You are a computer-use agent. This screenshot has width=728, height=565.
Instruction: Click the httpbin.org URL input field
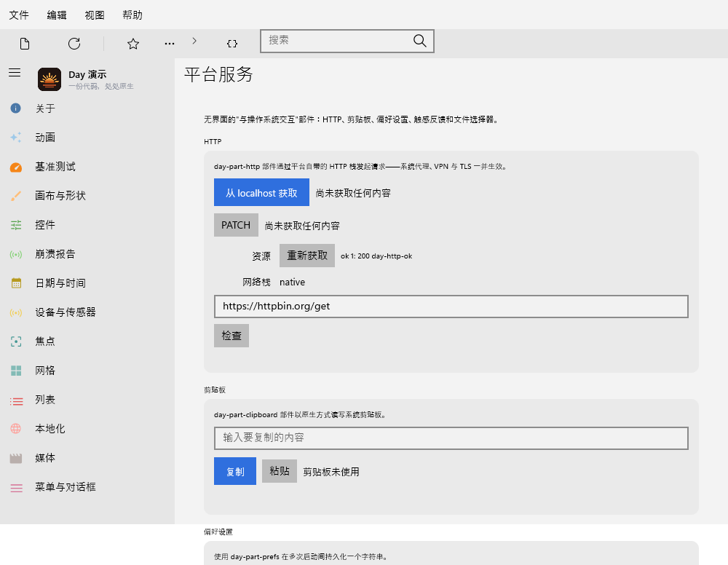tap(451, 307)
